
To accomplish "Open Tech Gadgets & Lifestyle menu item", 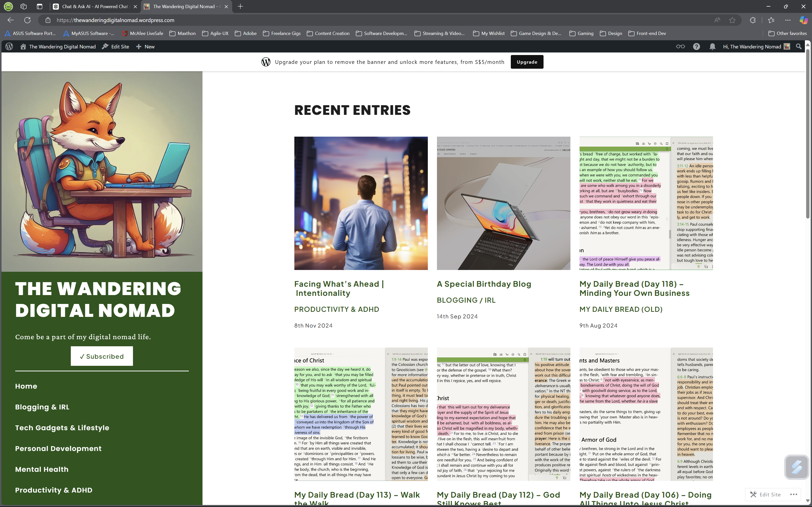I will (x=62, y=428).
